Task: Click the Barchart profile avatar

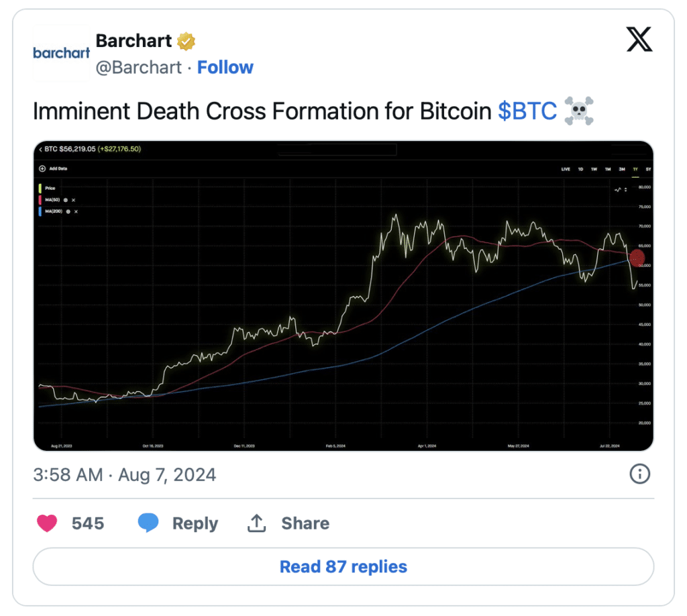Action: 61,53
